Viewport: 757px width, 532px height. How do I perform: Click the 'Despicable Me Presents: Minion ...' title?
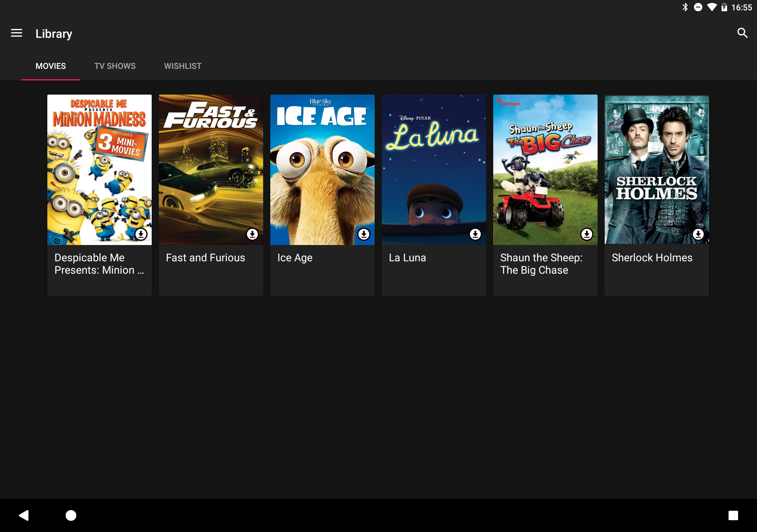click(x=99, y=264)
